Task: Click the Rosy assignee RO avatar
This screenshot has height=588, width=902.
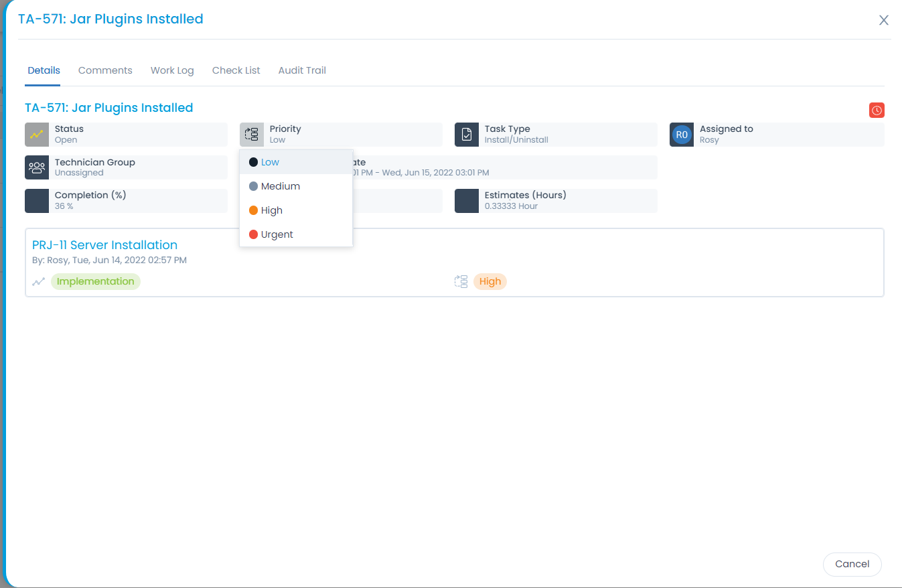Action: point(681,134)
